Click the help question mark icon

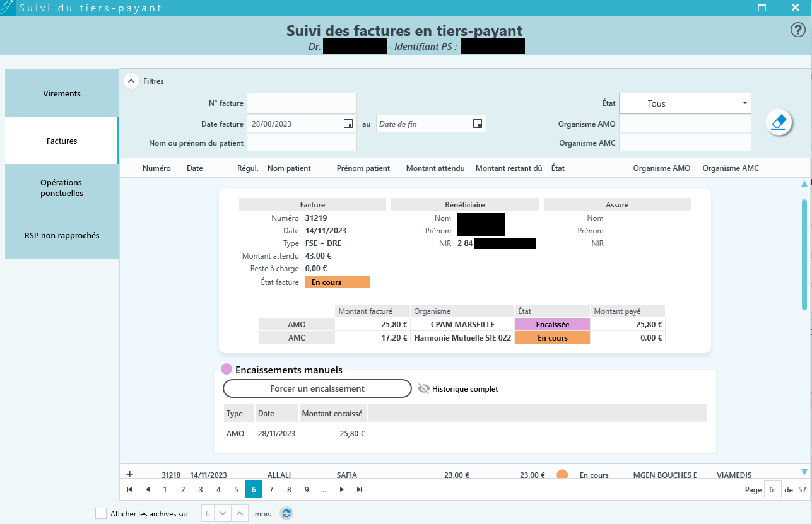(x=797, y=30)
